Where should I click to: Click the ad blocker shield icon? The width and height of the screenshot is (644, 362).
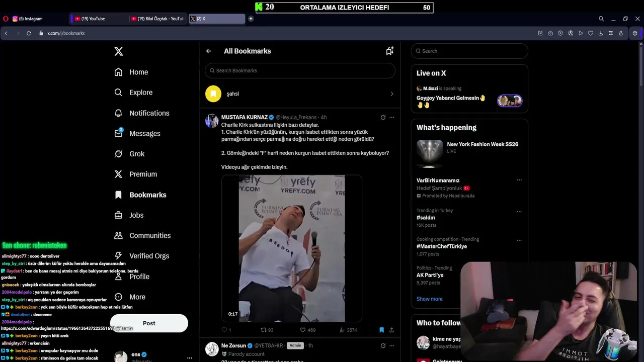(560, 33)
